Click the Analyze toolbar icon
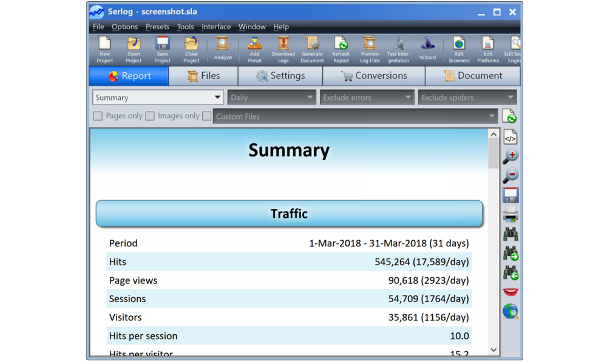The height and width of the screenshot is (364, 607). coord(223,49)
